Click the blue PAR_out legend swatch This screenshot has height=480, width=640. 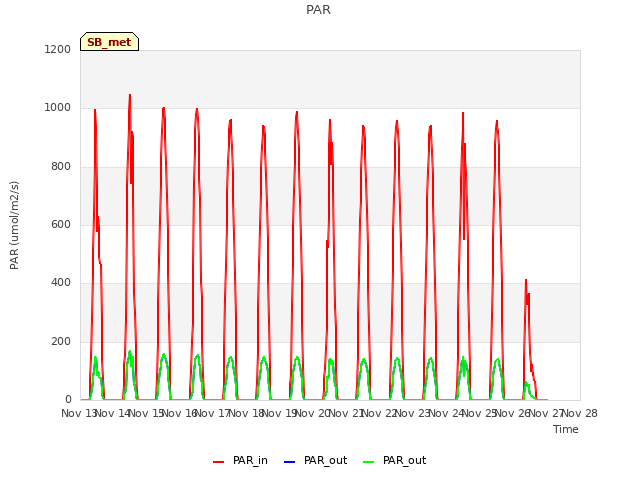click(289, 462)
